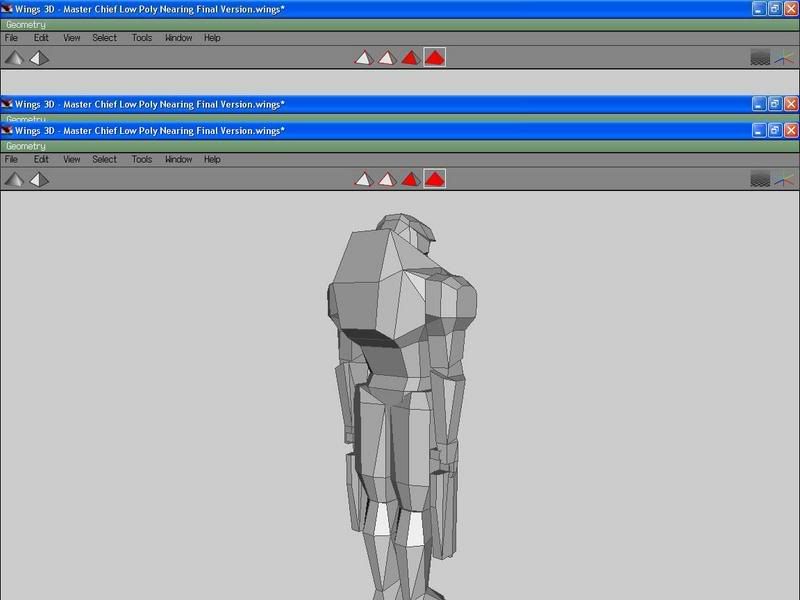Open Help menu in top Wings 3D window
The height and width of the screenshot is (600, 800).
coord(212,38)
